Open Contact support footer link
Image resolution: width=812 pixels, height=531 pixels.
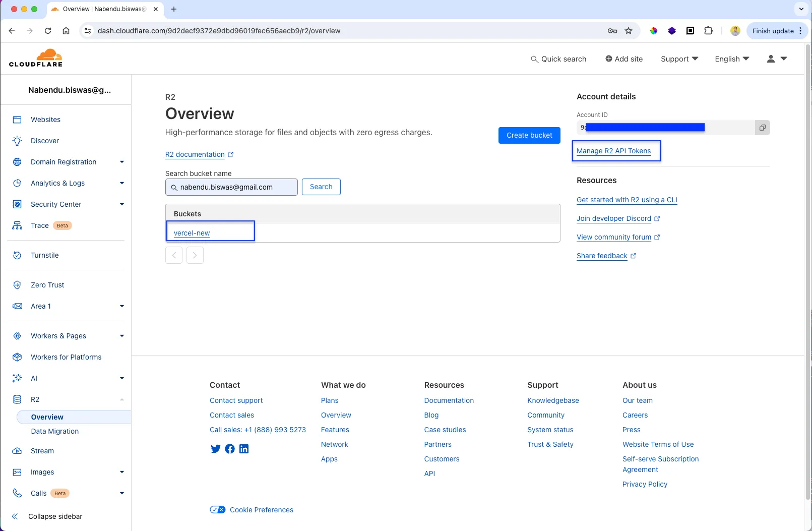(236, 400)
